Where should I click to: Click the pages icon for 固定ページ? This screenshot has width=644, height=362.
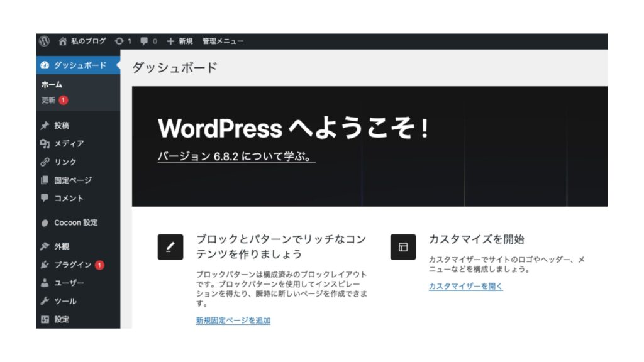click(x=45, y=180)
